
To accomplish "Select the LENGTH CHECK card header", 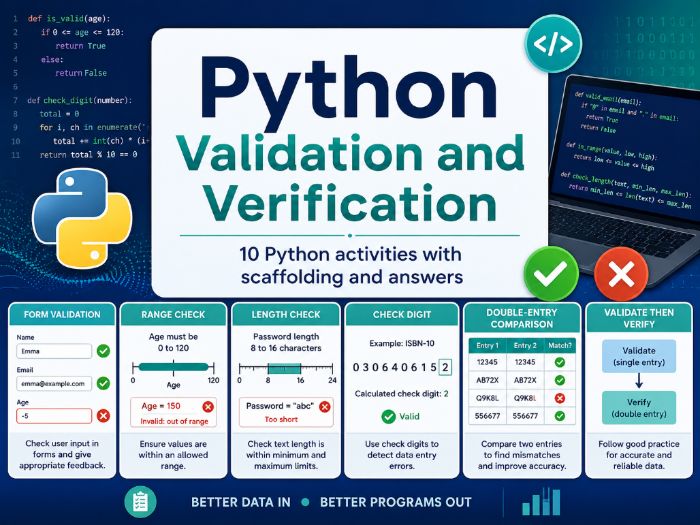I will coord(286,314).
